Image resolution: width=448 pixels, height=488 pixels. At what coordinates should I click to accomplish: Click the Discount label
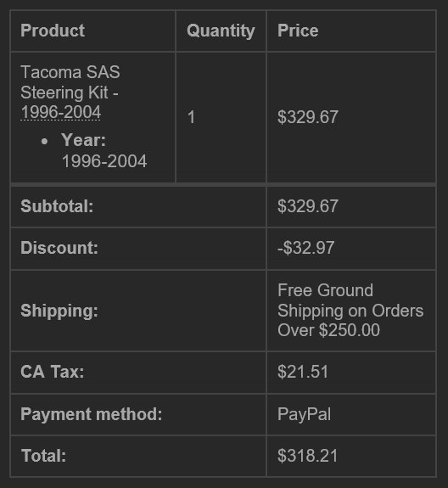(x=59, y=248)
